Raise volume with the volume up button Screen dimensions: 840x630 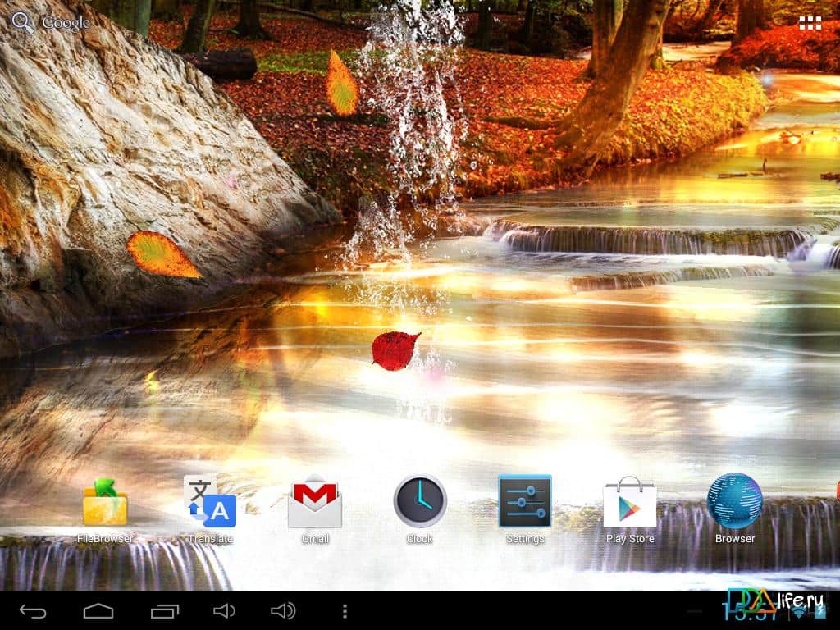point(283,611)
